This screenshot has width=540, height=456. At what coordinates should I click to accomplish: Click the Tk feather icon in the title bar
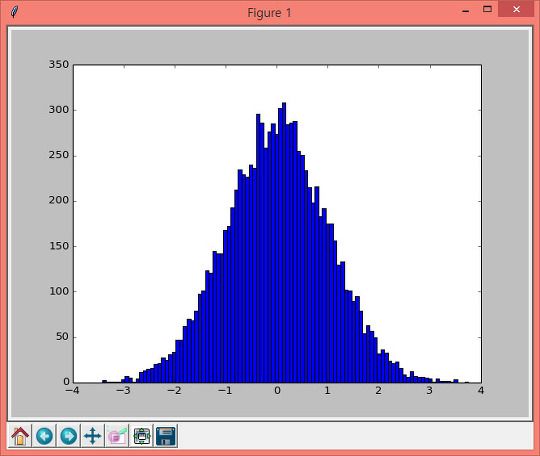click(14, 12)
